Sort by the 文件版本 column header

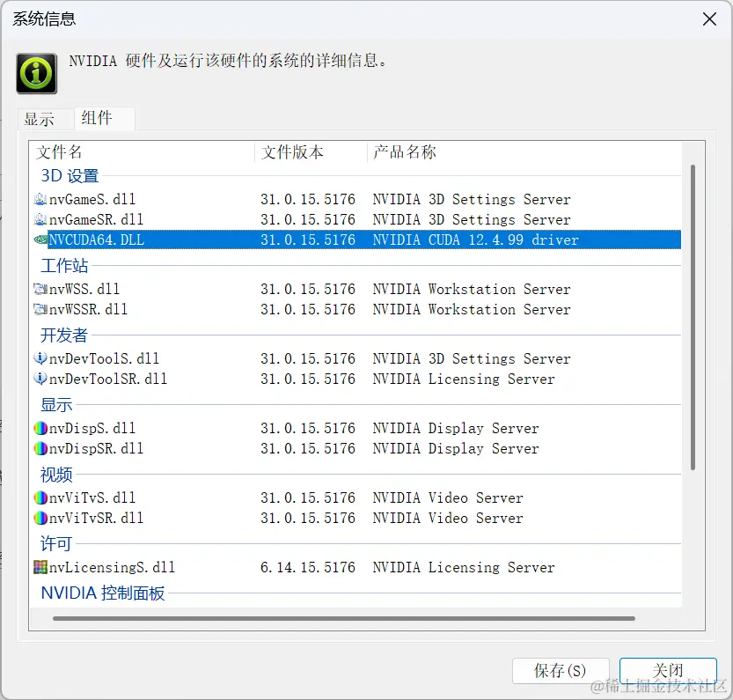point(311,152)
